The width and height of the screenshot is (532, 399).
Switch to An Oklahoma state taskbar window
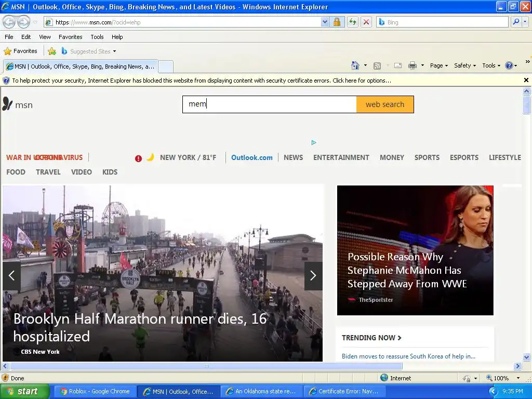pos(262,391)
